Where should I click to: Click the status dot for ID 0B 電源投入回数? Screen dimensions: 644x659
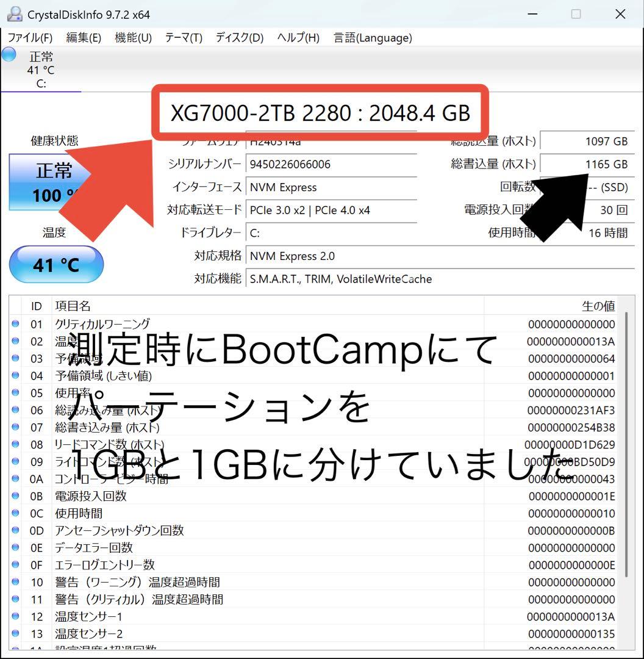pos(15,496)
